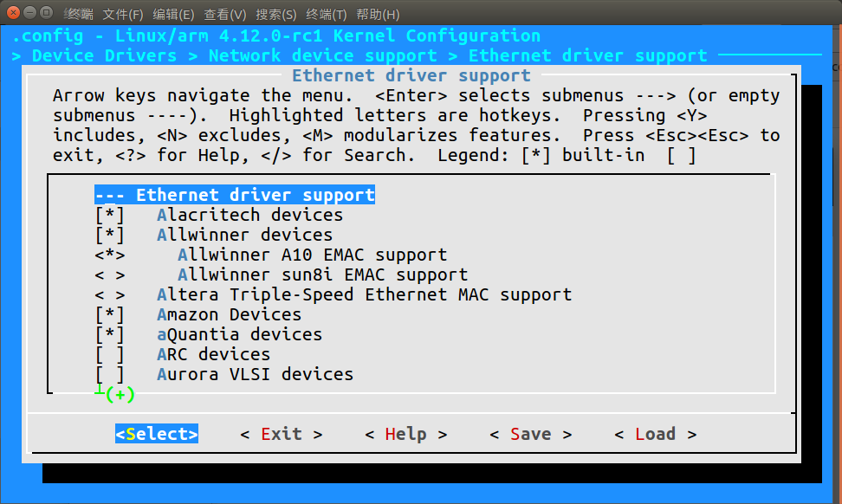Open the 文件(F) menu
The width and height of the screenshot is (842, 504).
(123, 14)
